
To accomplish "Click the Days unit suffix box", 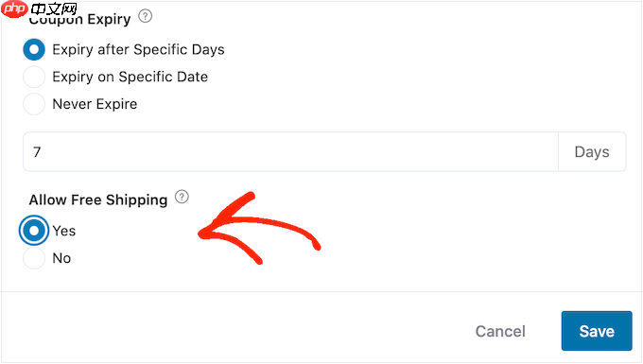I will coord(592,151).
